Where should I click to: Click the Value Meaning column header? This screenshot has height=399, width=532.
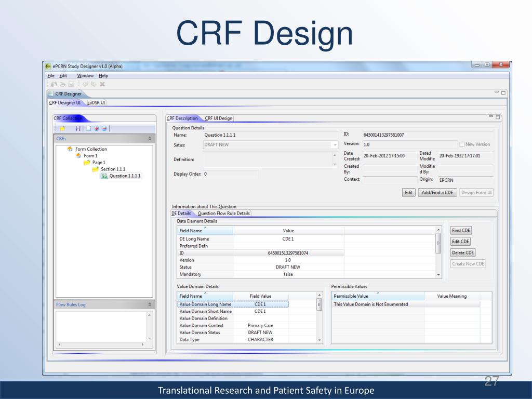452,296
